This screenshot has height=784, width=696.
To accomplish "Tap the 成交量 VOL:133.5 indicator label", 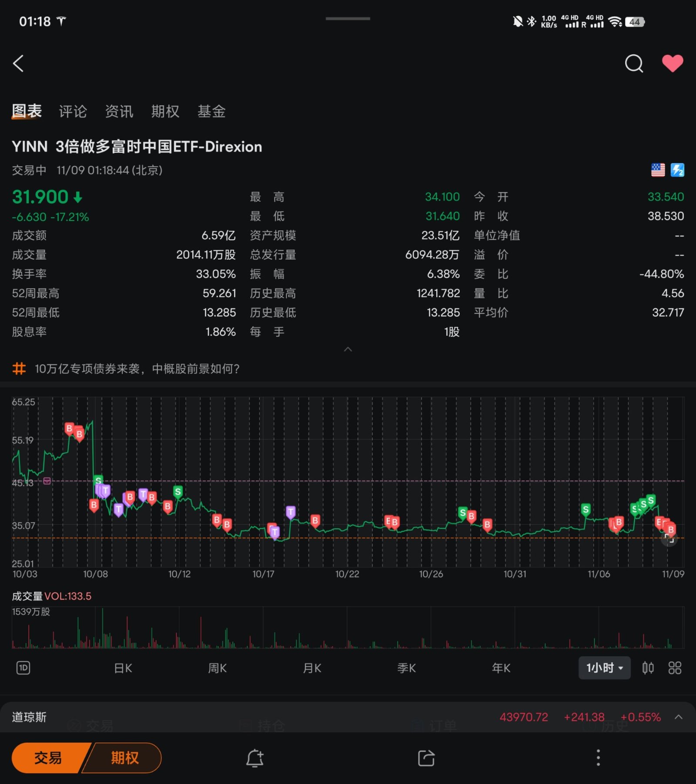I will pyautogui.click(x=52, y=596).
